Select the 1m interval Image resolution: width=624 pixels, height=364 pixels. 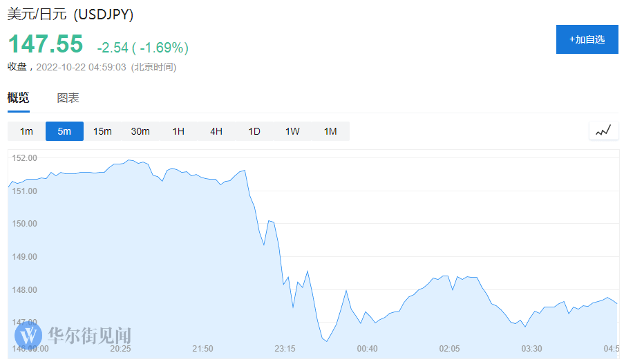click(26, 131)
